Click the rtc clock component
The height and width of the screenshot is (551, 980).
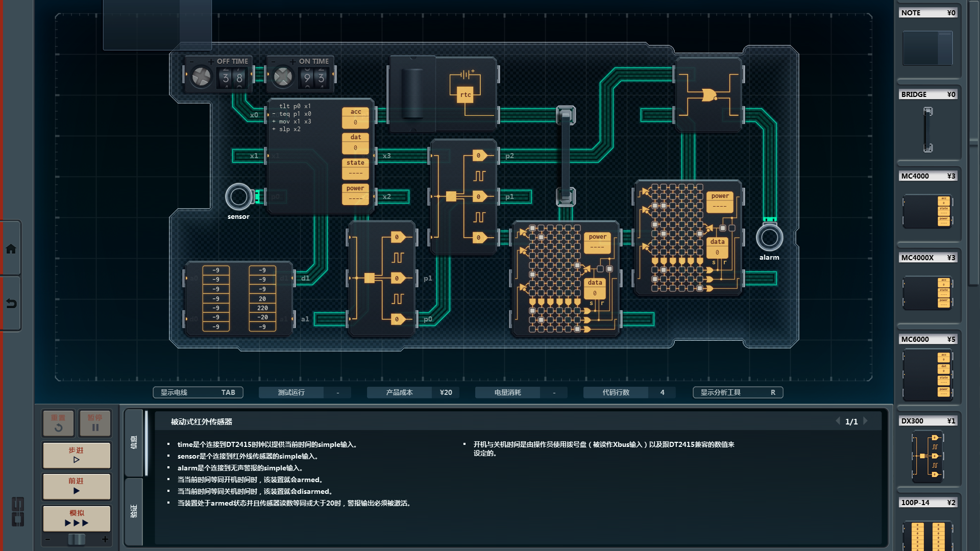465,94
